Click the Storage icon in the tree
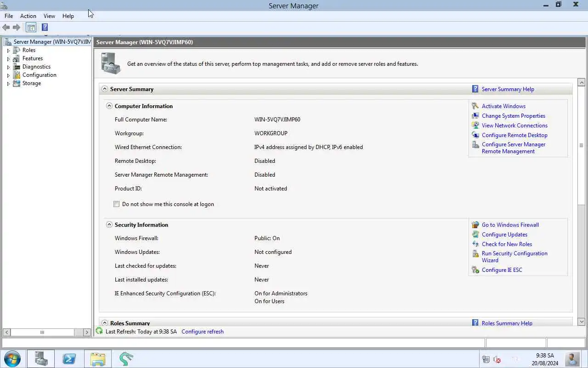588x368 pixels. click(17, 83)
